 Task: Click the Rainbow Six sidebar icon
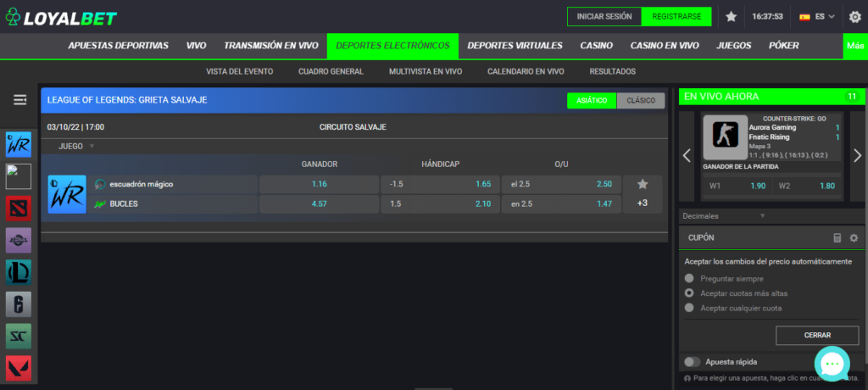click(x=19, y=304)
